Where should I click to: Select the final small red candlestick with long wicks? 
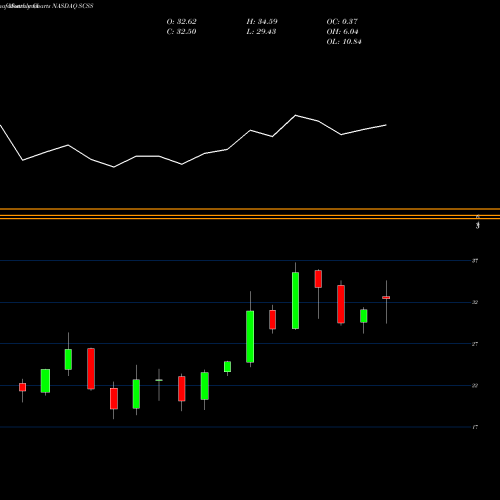click(386, 297)
